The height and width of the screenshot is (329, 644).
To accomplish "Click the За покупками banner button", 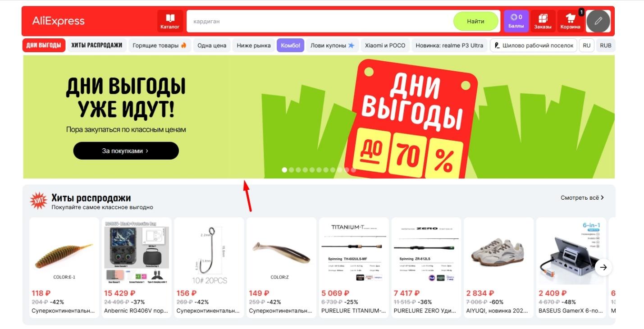I will click(126, 151).
